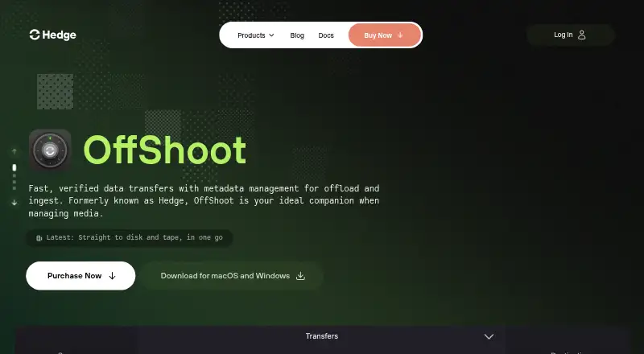Screen dimensions: 644x354
Task: Go to the Blog page
Action: (x=297, y=35)
